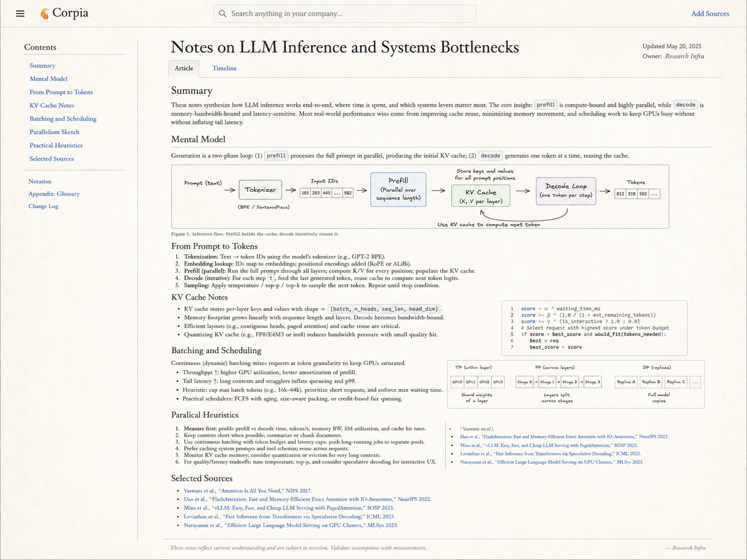Click the Corpia logo icon
This screenshot has width=747, height=560.
coord(45,13)
